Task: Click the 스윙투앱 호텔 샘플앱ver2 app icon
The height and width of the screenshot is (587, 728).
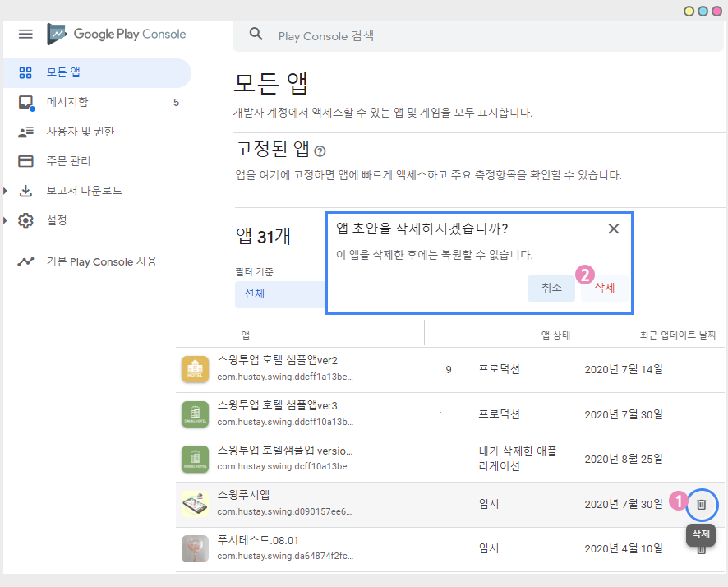Action: [196, 370]
